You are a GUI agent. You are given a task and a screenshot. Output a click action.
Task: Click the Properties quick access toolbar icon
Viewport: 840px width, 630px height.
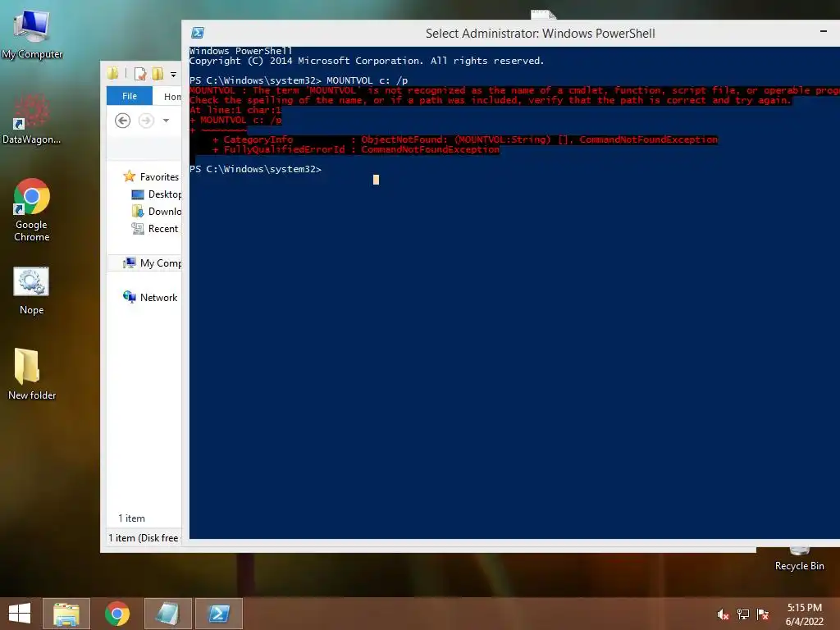pyautogui.click(x=140, y=74)
